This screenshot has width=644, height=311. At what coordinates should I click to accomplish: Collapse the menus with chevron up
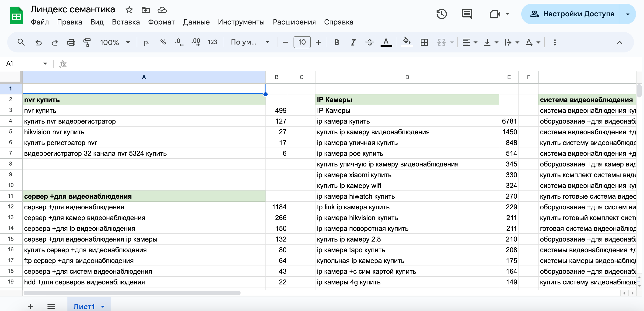[619, 42]
